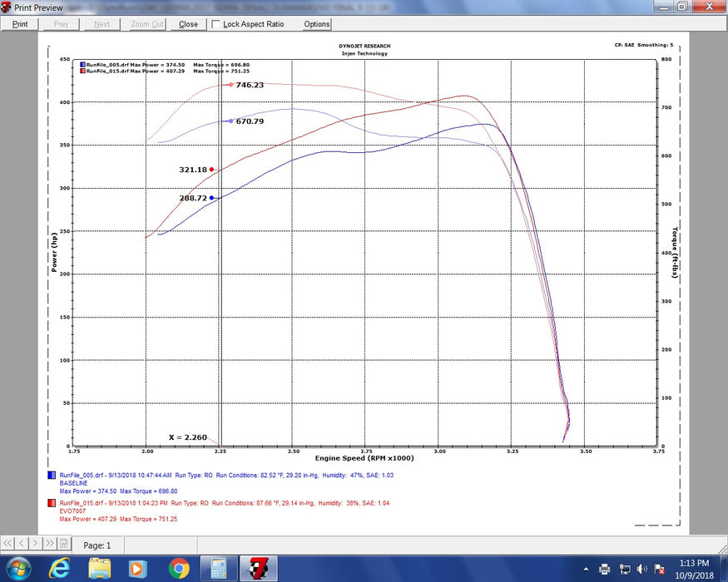Switch to multi-page preview view

tap(63, 543)
